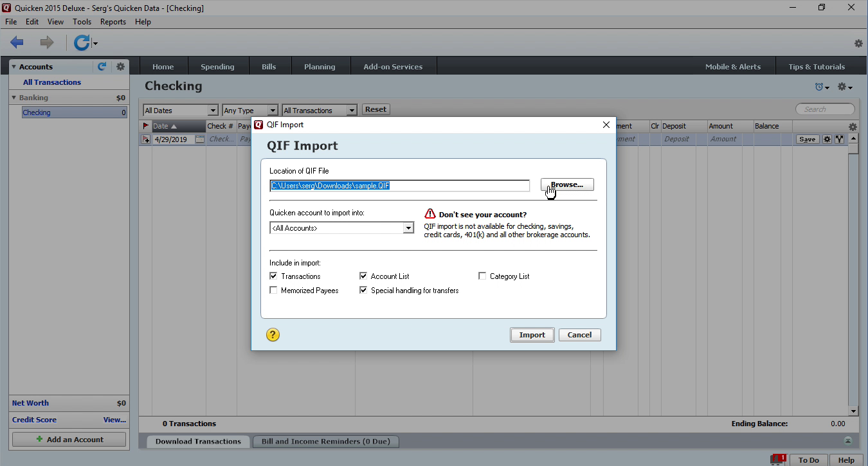This screenshot has height=466, width=868.
Task: Open the View menu
Action: pyautogui.click(x=55, y=22)
